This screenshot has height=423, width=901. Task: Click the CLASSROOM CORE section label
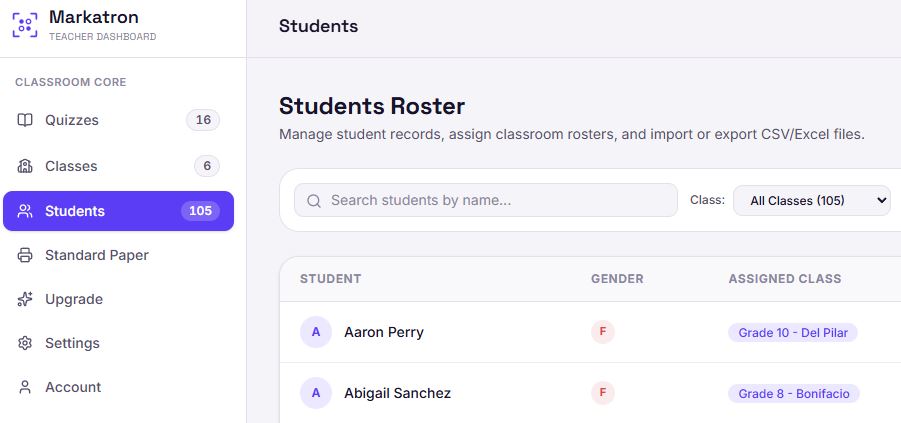click(x=71, y=82)
